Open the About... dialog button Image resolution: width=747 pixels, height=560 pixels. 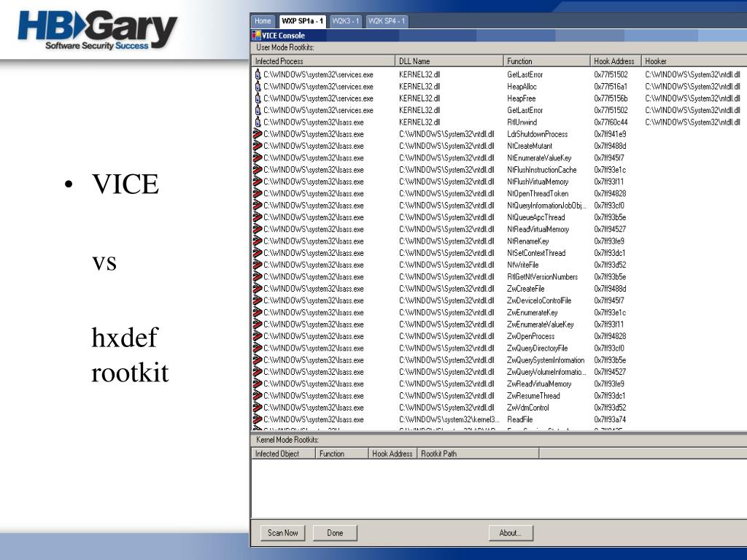click(510, 533)
